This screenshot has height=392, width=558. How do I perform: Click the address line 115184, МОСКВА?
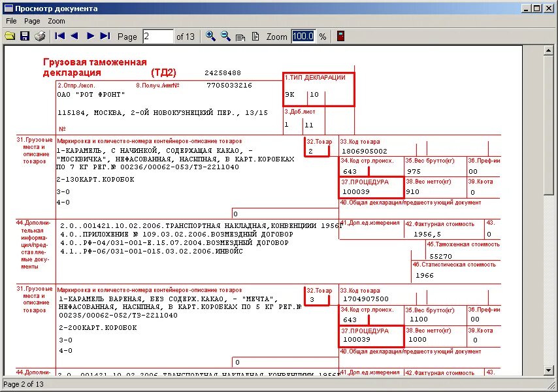click(x=163, y=113)
